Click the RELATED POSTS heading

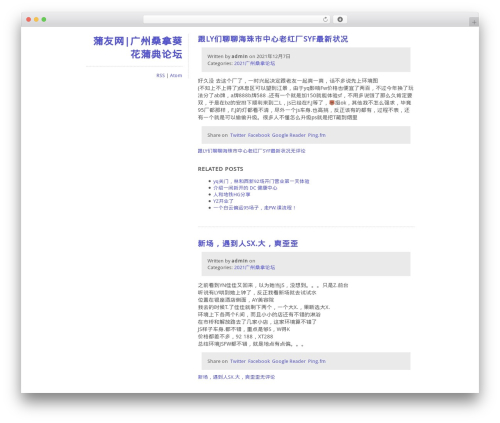220,169
